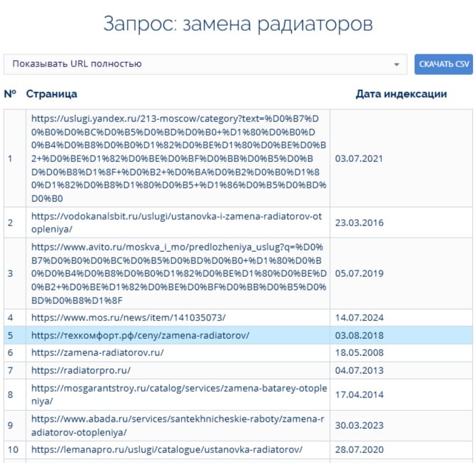
Task: Click the 'Страница' column header
Action: pyautogui.click(x=51, y=94)
